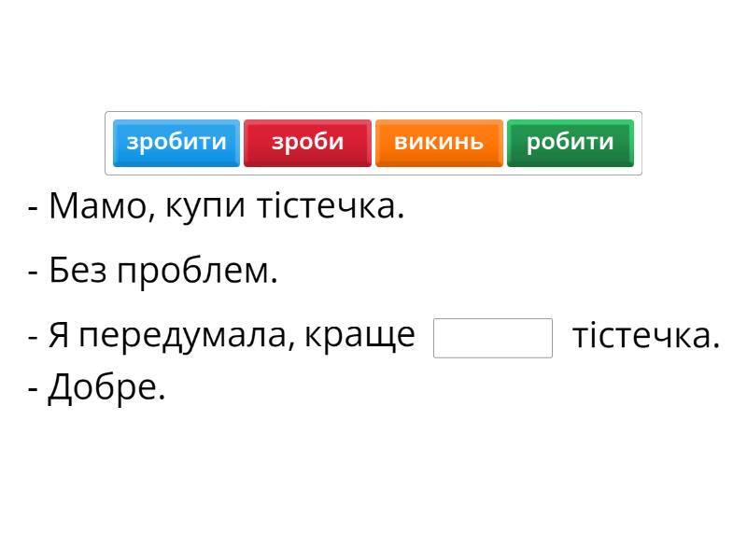Click the dash before "Без проблем."

pos(33,273)
